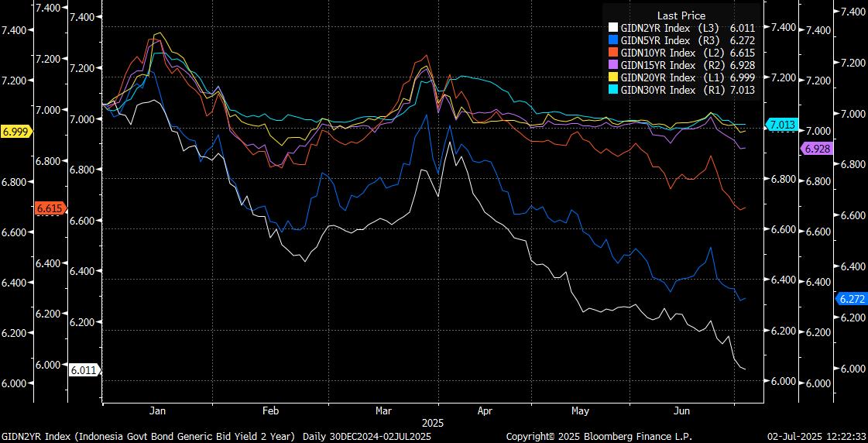Click the orange 6.615 axis price tag
Viewport: 868px width, 443px height.
(50, 208)
